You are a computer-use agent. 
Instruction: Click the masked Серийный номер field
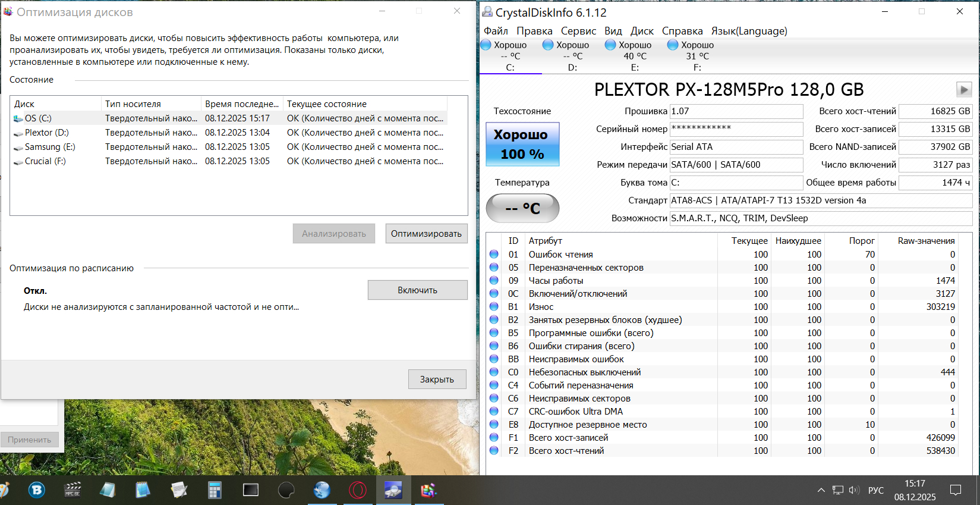[x=736, y=129]
